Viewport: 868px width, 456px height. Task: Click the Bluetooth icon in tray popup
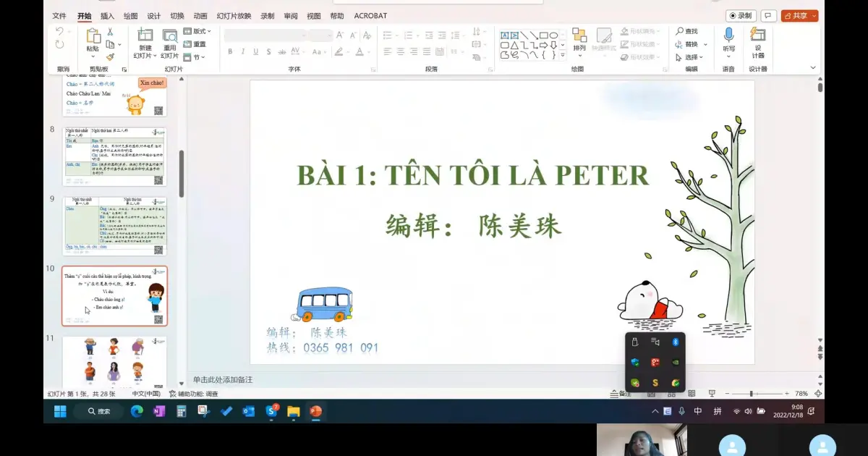pos(676,342)
